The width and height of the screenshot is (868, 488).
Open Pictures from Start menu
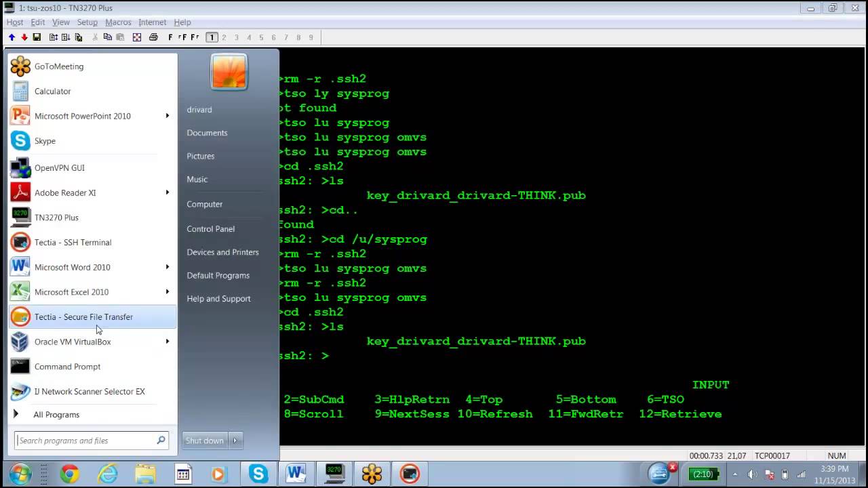click(201, 156)
